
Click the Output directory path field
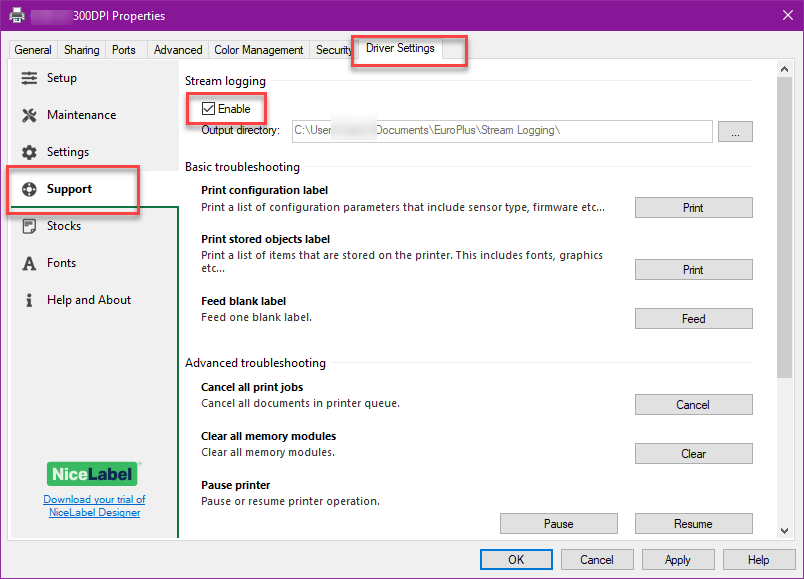click(x=501, y=131)
